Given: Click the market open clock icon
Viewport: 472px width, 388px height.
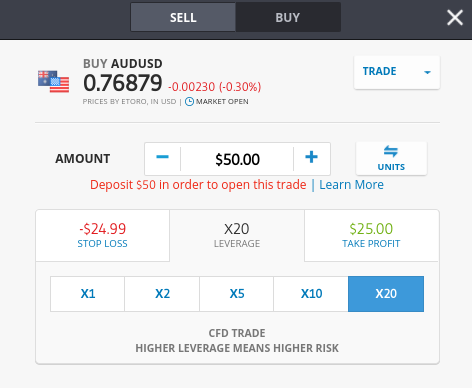Looking at the screenshot, I should [189, 102].
